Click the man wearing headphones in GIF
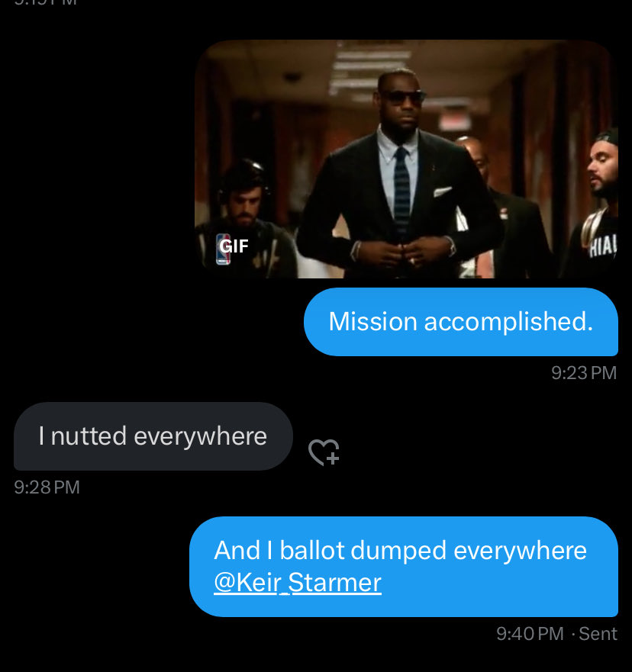Viewport: 632px width, 672px height. coord(244,219)
